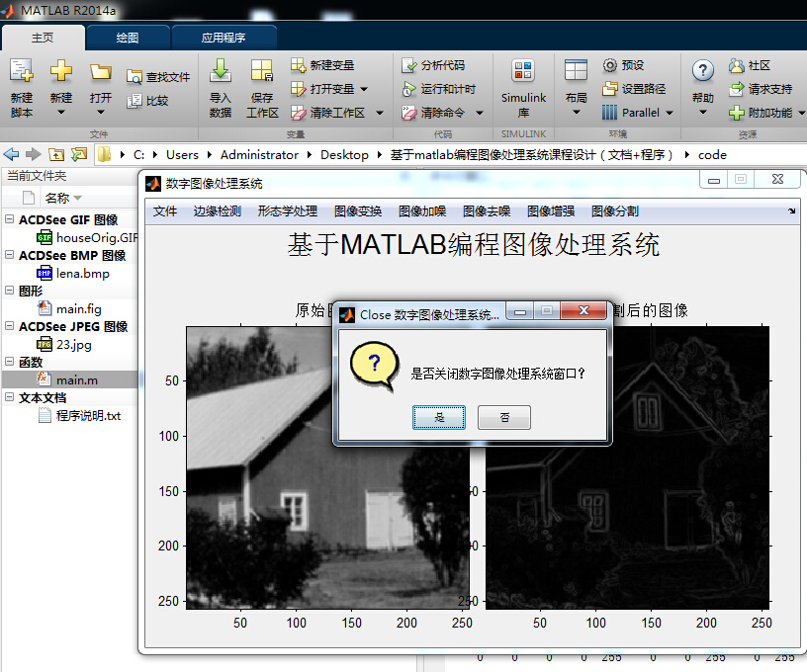807x672 pixels.
Task: Create a new script with 新建脚本
Action: [21, 88]
